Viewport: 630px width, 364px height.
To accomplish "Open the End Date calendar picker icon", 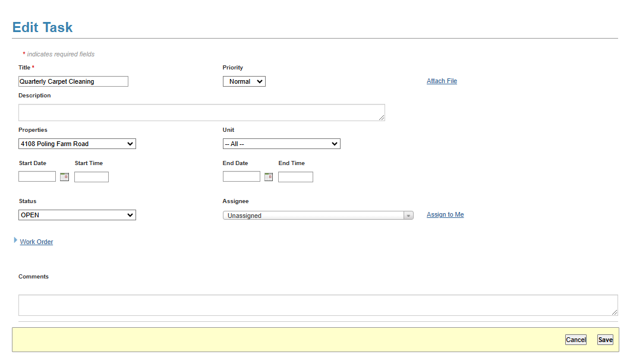I will click(269, 177).
